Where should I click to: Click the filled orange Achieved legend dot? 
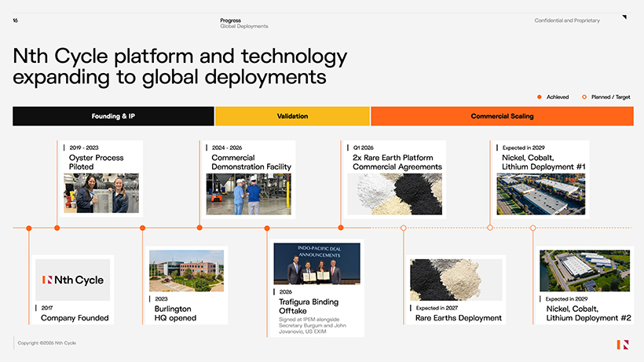click(x=540, y=97)
